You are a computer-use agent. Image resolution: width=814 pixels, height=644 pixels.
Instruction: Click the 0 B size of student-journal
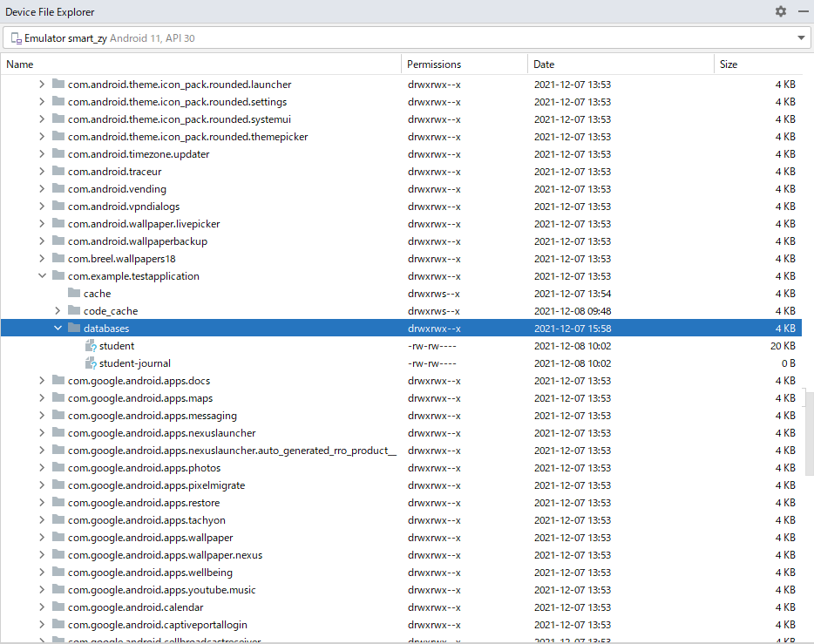pos(789,363)
